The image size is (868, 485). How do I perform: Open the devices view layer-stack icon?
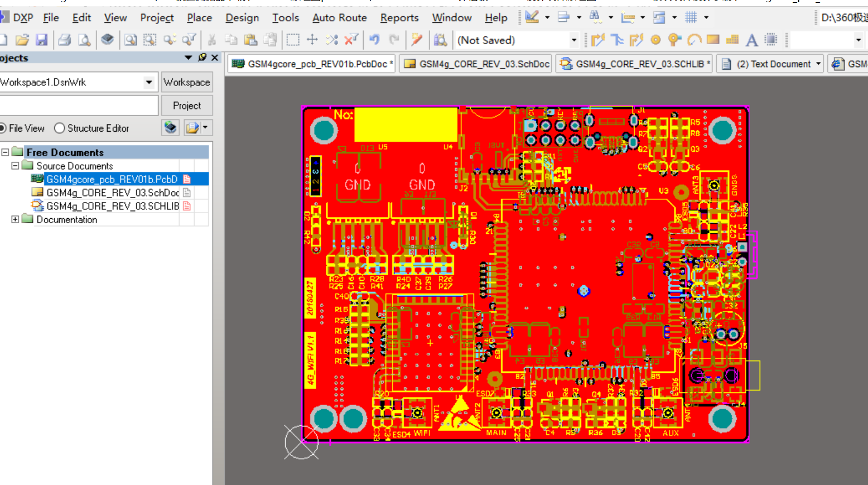pos(107,40)
